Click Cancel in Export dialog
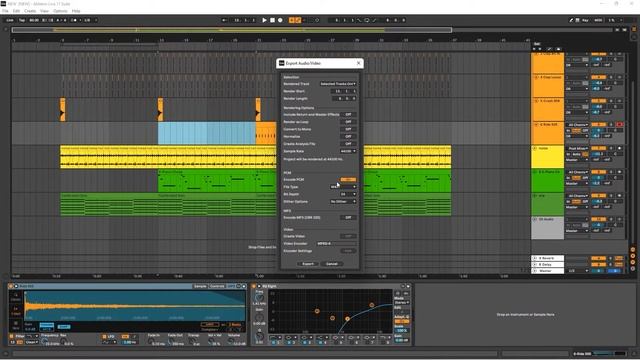 click(x=332, y=264)
